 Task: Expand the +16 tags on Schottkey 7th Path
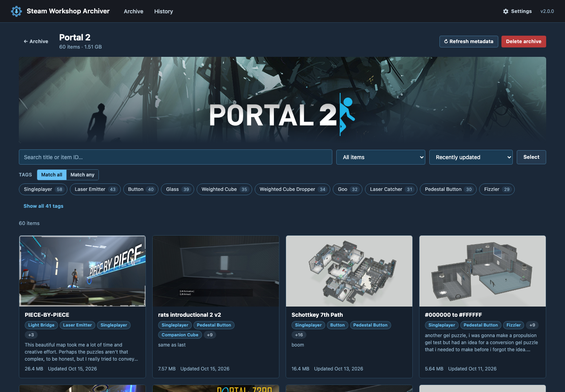pos(299,335)
